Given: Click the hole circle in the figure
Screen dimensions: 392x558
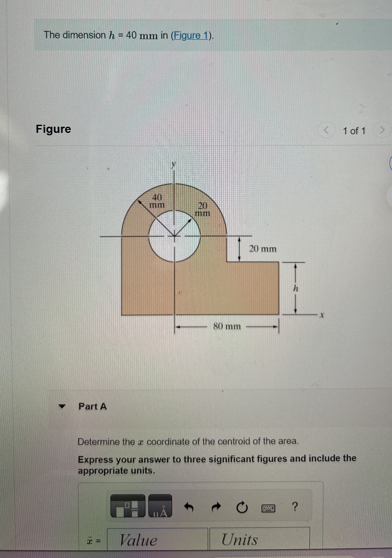Looking at the screenshot, I should coord(175,236).
